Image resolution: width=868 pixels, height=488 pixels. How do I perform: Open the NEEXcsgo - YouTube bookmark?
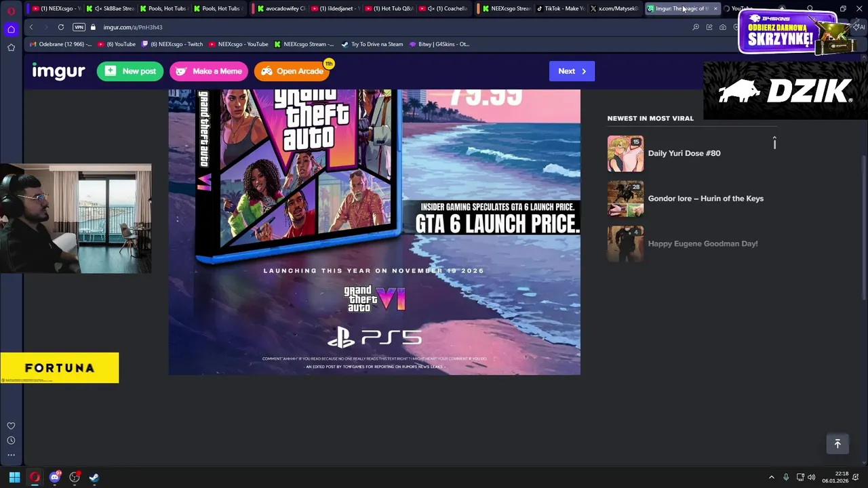pos(238,44)
